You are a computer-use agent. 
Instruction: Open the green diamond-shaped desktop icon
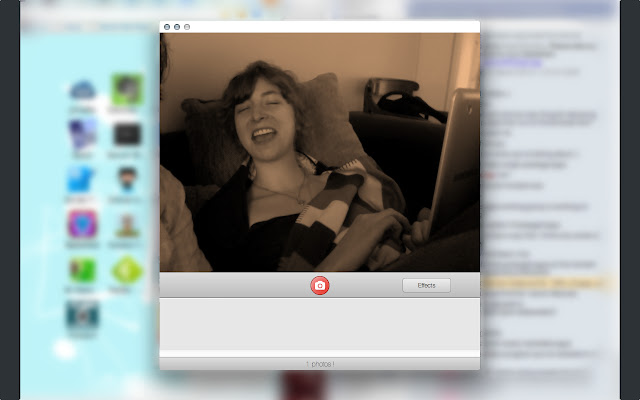tap(126, 270)
